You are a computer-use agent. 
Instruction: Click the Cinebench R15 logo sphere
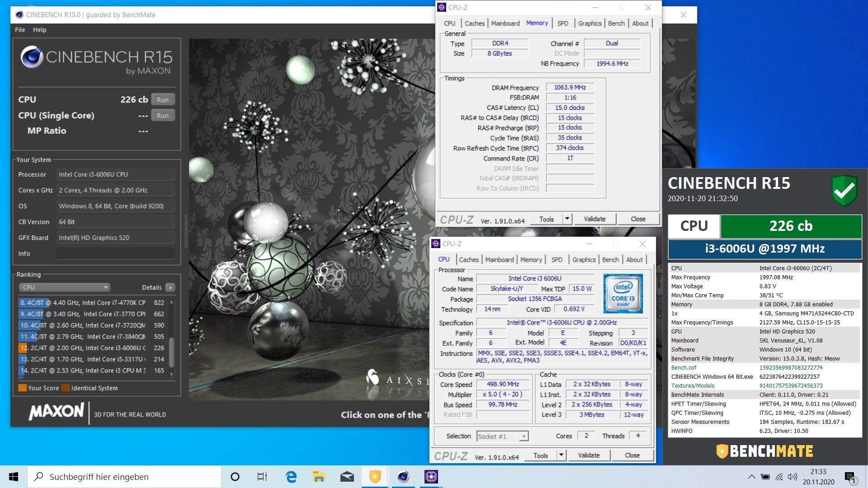click(x=32, y=57)
